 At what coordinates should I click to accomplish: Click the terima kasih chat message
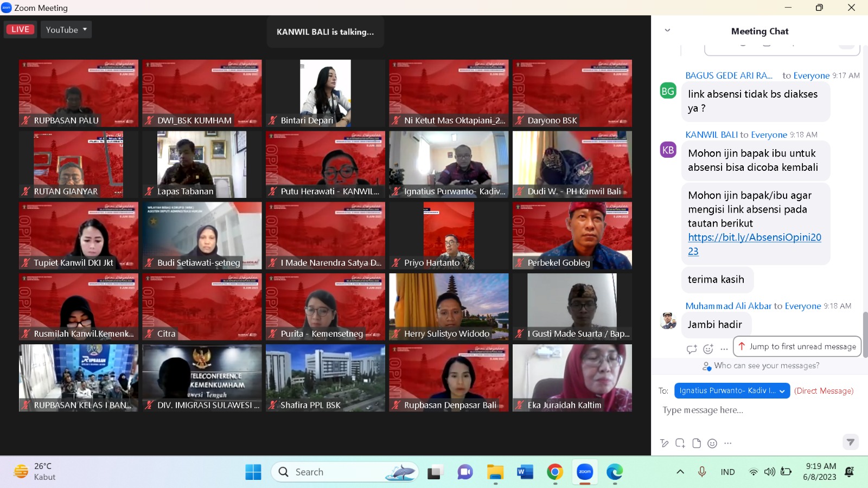coord(716,279)
